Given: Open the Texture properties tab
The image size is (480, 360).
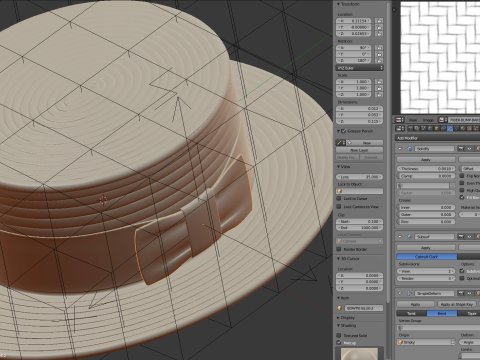Looking at the screenshot, I should pyautogui.click(x=470, y=128).
